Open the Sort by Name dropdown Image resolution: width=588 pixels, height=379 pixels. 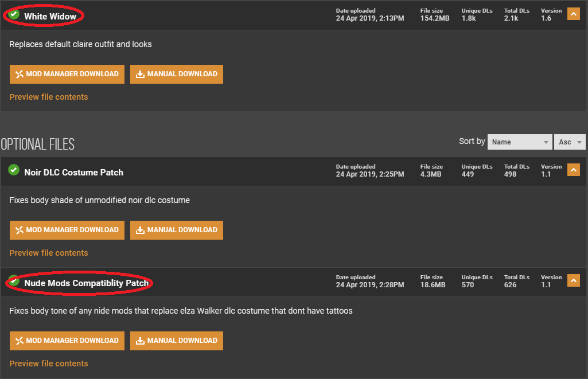click(520, 142)
